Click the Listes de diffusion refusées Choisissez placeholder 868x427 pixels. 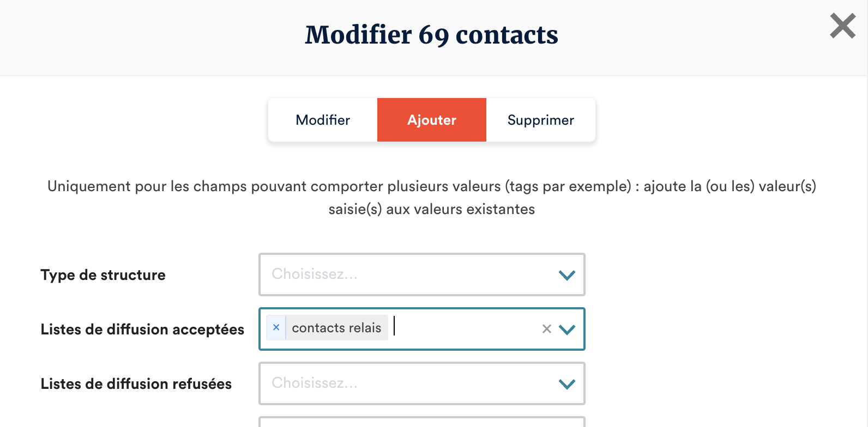tap(315, 383)
